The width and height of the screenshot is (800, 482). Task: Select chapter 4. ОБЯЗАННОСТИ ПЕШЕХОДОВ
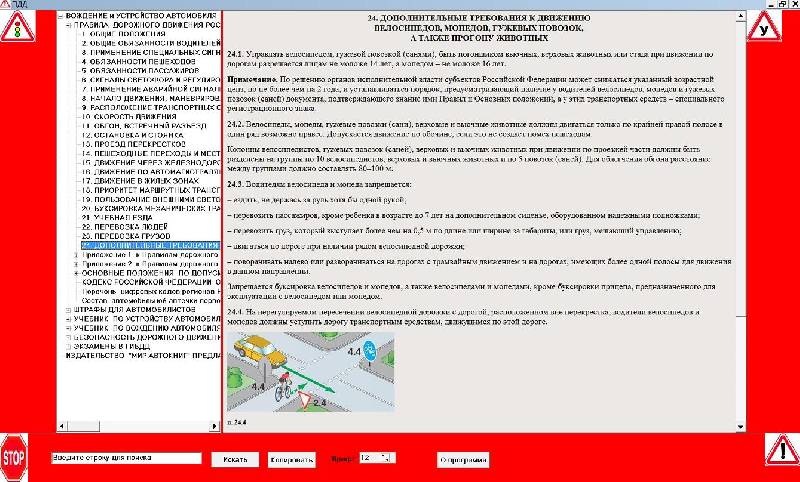tap(138, 61)
